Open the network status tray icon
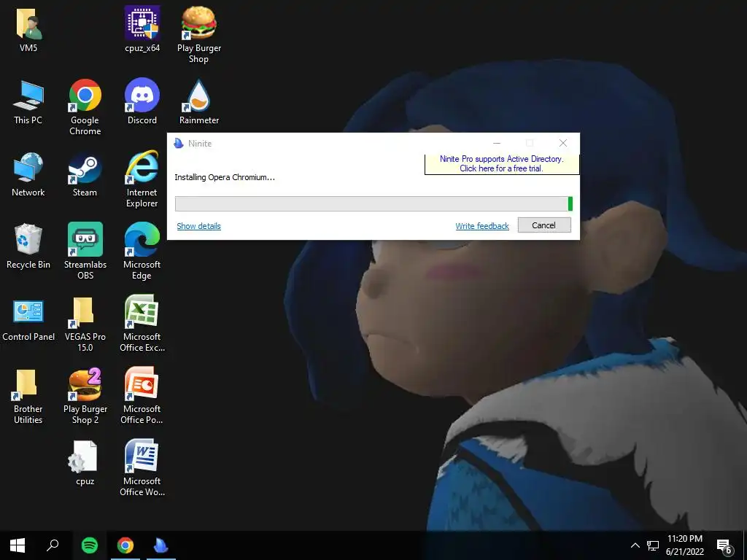 tap(653, 545)
